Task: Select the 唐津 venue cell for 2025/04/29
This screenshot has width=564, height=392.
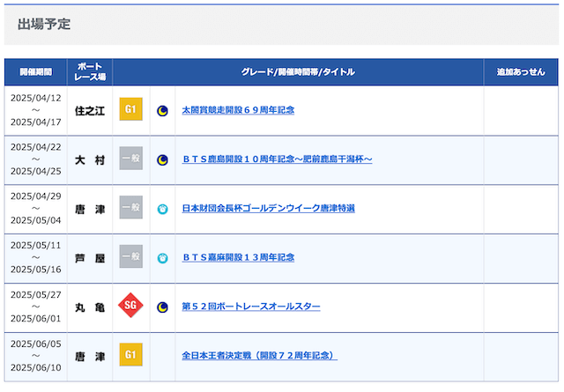Action: point(90,210)
